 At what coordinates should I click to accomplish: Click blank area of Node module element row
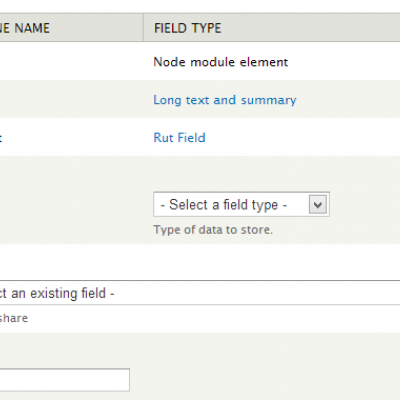[343, 61]
